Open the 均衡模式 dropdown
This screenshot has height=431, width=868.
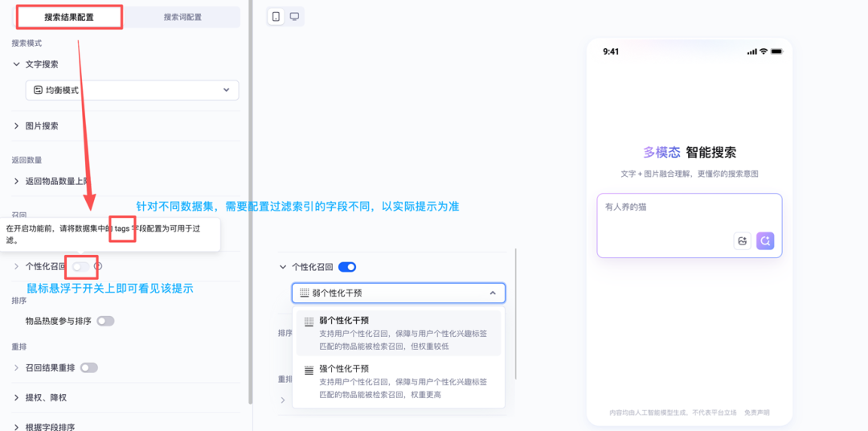coord(133,90)
